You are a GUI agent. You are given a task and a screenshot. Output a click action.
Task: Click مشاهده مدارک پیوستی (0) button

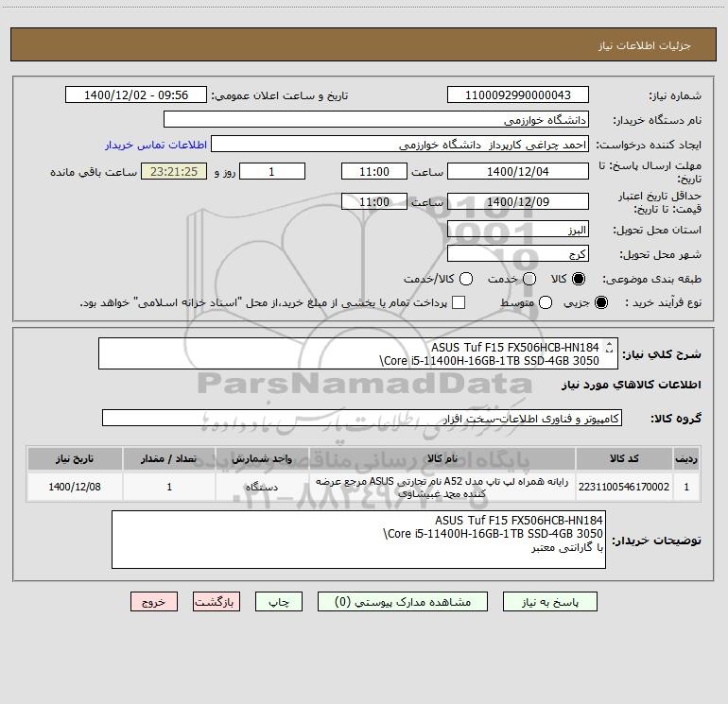point(403,602)
